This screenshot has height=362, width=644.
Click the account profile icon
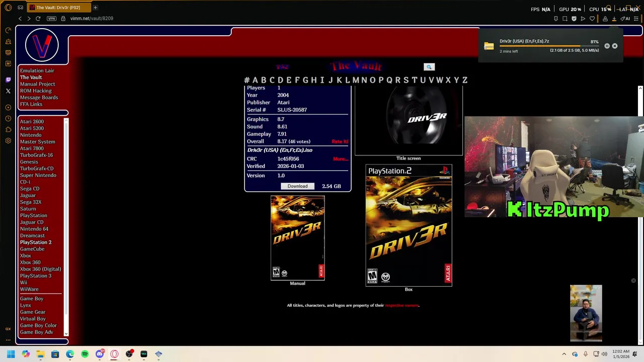[605, 19]
